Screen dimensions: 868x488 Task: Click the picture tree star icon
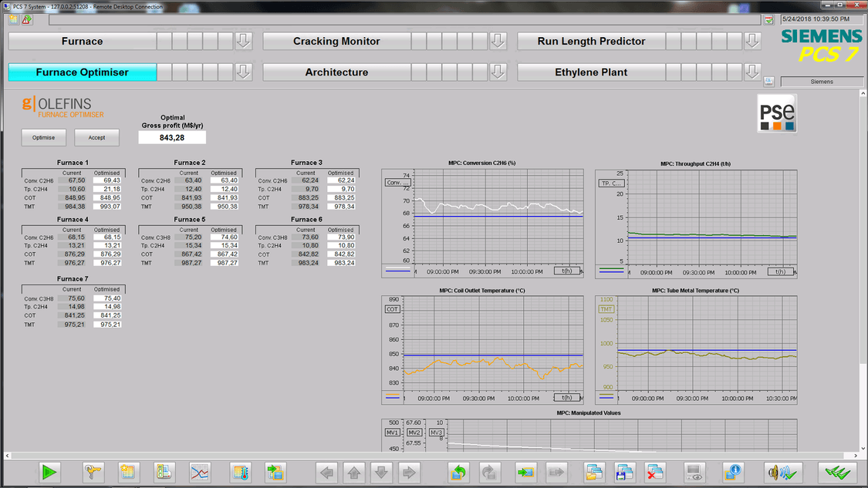pyautogui.click(x=128, y=472)
